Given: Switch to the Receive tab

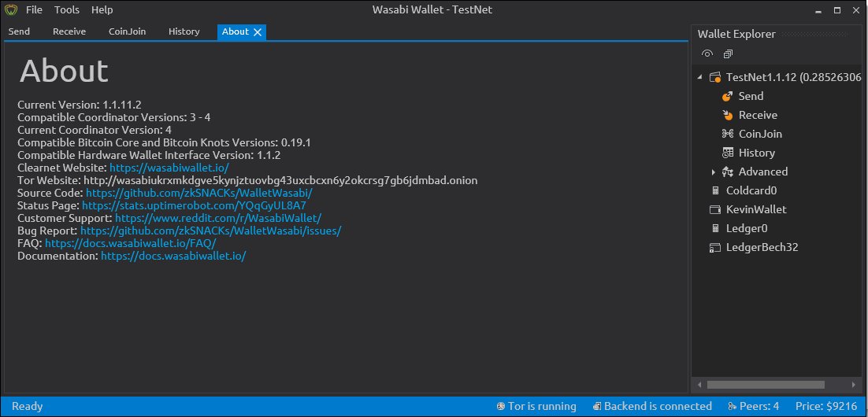Looking at the screenshot, I should 69,31.
